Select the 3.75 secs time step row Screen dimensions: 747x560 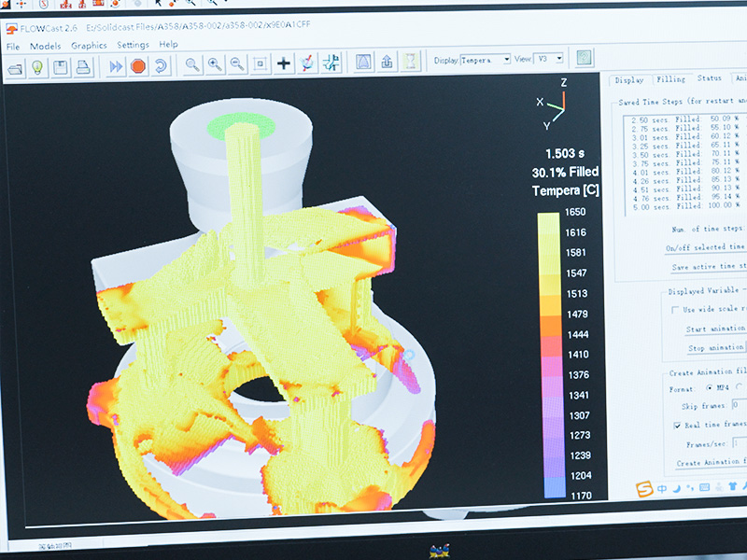(x=685, y=162)
